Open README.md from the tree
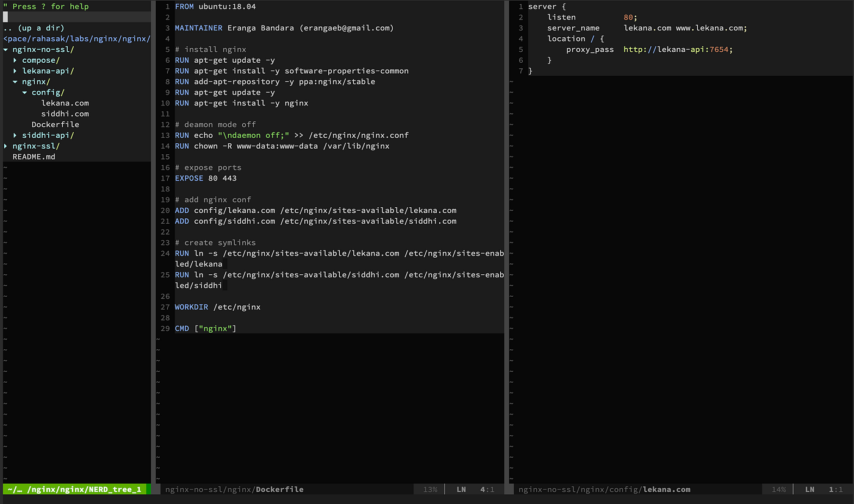This screenshot has width=854, height=504. (x=34, y=157)
